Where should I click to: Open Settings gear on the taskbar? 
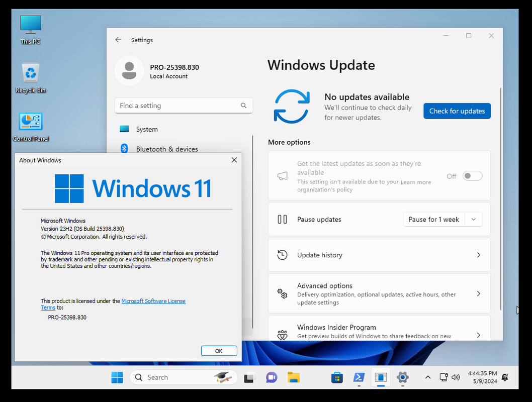(x=402, y=377)
